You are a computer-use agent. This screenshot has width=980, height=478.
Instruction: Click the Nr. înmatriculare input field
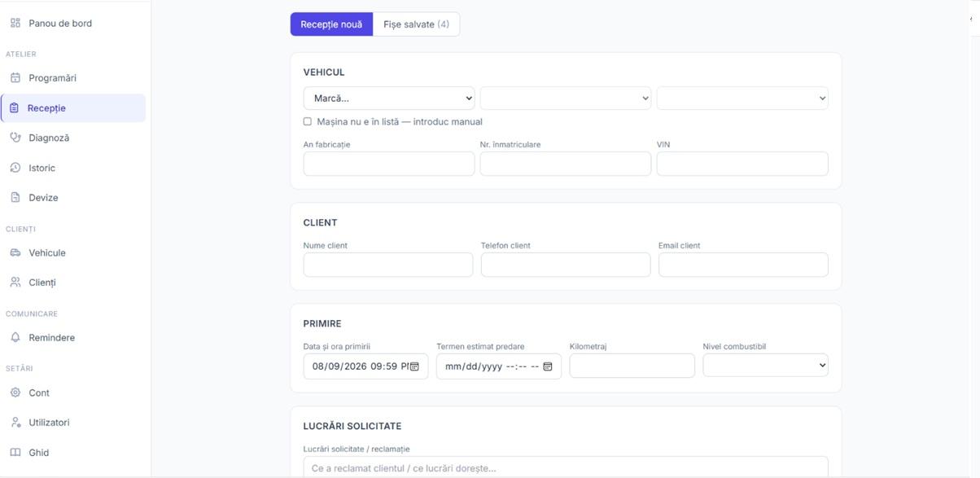(x=566, y=164)
